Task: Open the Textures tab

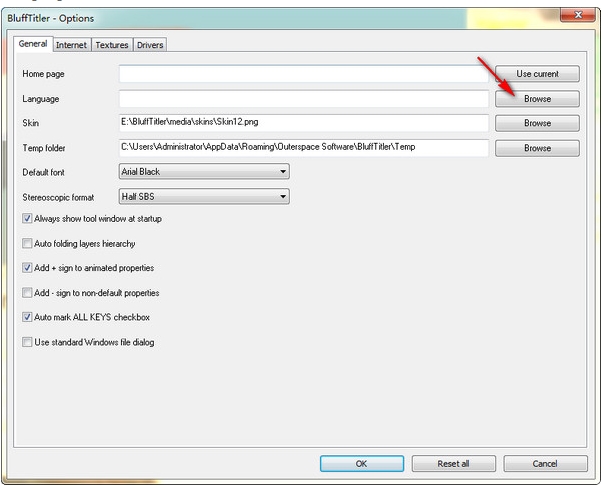Action: click(x=112, y=45)
